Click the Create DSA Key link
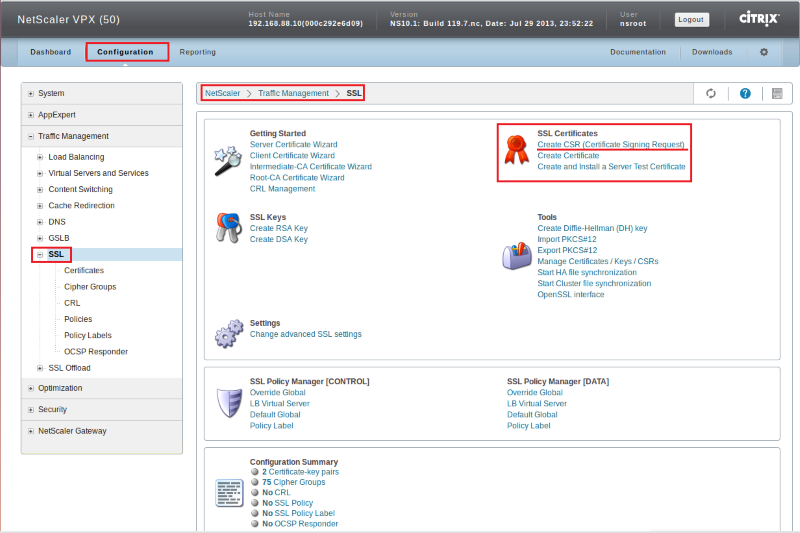Screen dimensions: 800x533 279,239
